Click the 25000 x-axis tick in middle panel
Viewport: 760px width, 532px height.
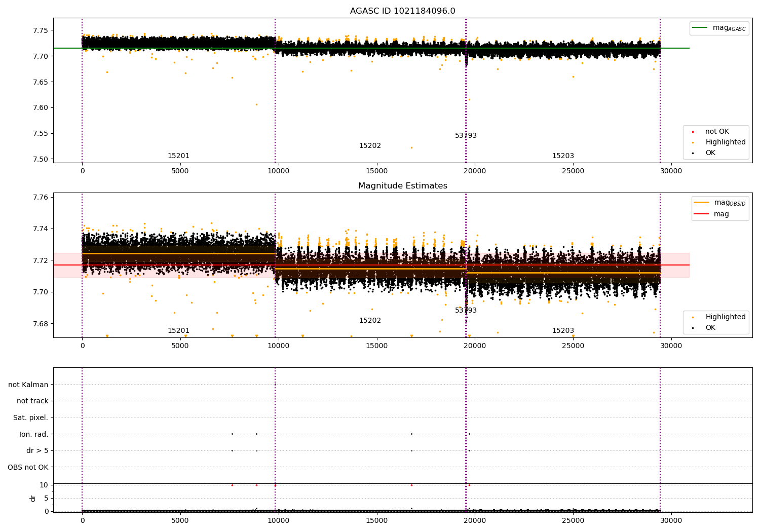(x=573, y=346)
